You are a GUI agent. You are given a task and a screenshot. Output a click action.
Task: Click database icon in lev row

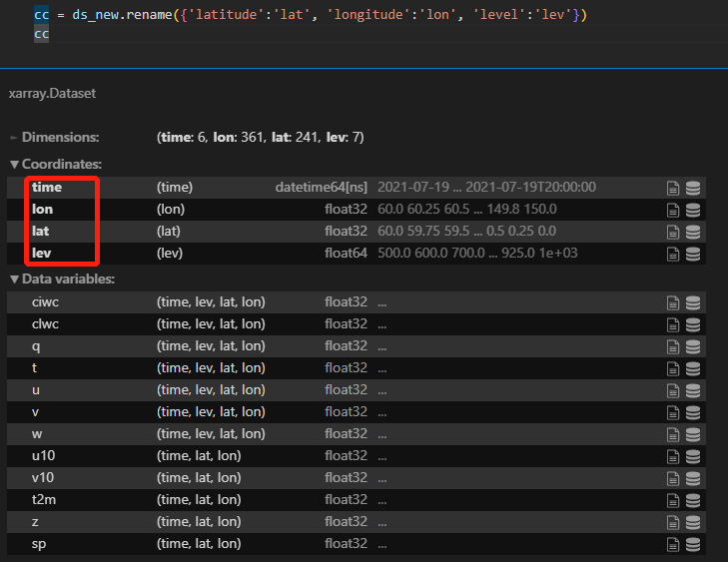point(693,254)
